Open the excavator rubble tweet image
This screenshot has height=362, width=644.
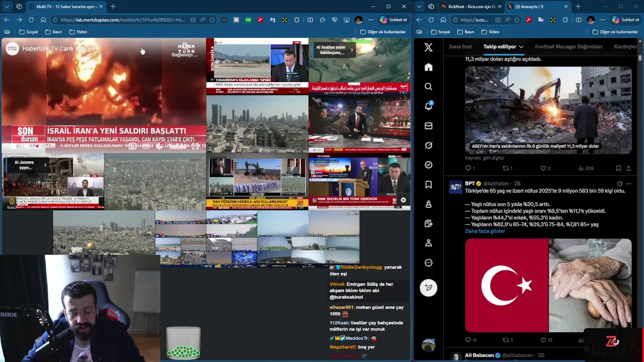[x=548, y=110]
